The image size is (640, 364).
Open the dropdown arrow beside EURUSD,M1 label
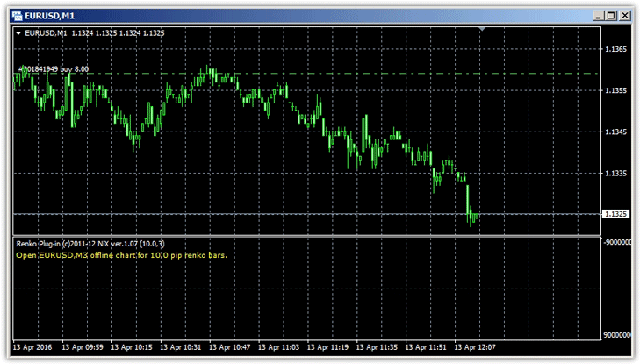coord(18,33)
